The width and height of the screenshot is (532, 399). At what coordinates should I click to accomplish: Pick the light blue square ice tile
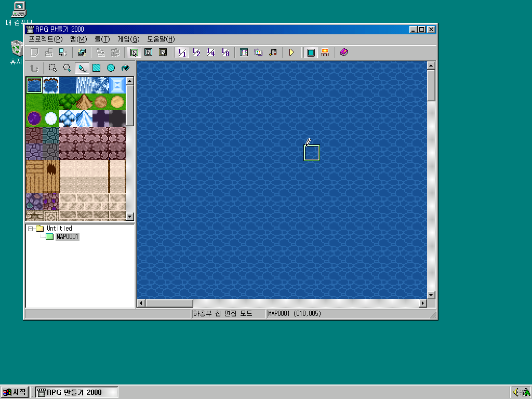click(117, 85)
